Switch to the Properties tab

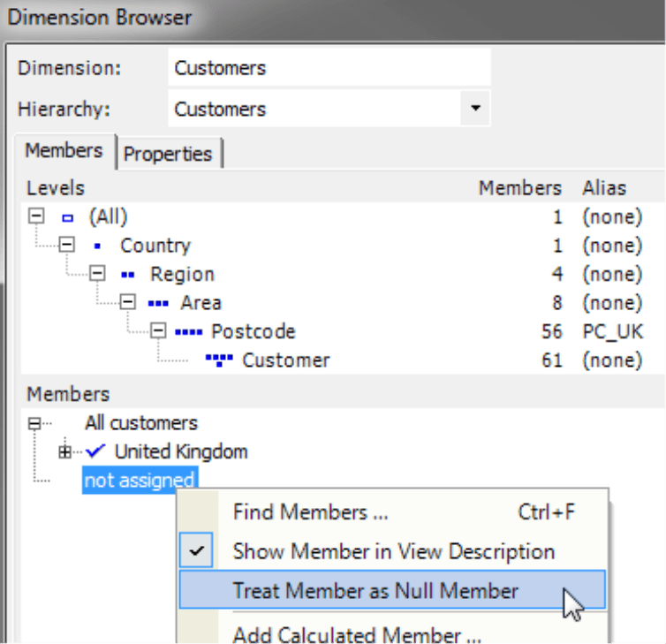click(x=168, y=154)
